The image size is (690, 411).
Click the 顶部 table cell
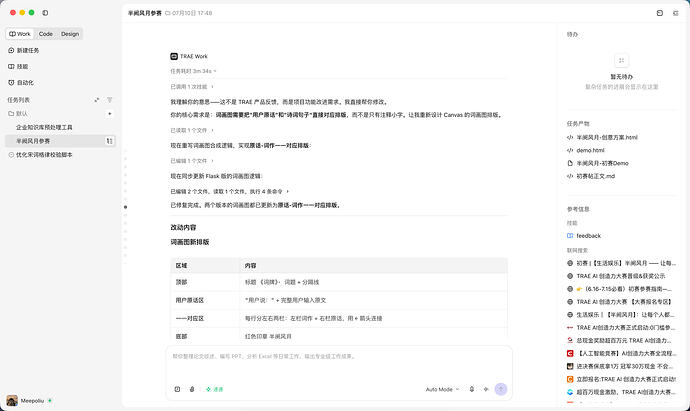click(205, 282)
